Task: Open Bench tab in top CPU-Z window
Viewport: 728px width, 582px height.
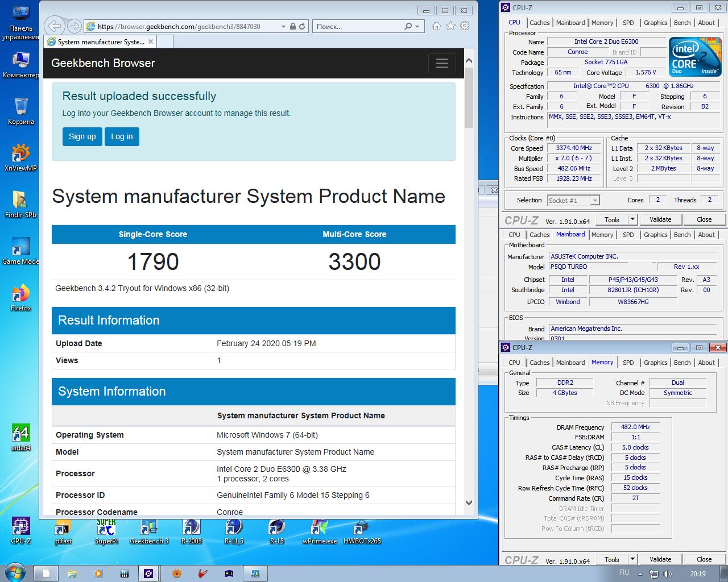Action: [x=682, y=23]
